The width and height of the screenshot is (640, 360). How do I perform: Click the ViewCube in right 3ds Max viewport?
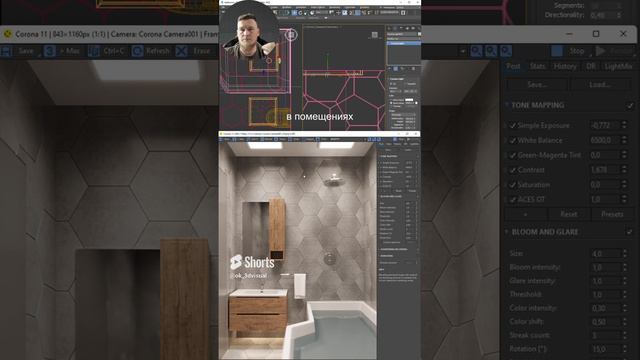375,35
